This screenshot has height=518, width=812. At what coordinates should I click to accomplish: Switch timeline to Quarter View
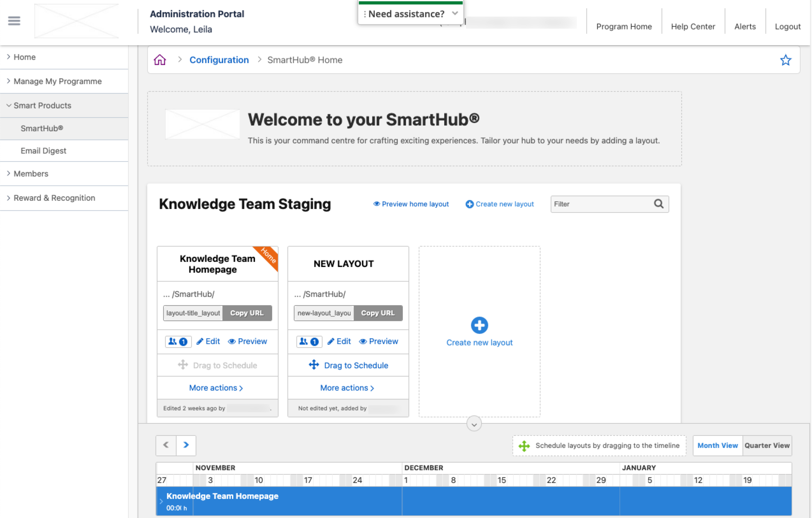click(767, 446)
